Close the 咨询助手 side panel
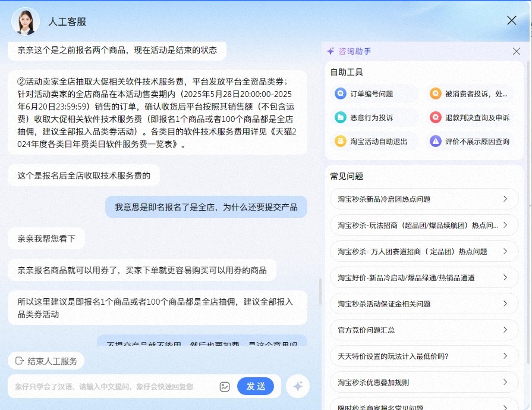Screen dimensions: 532x410 pyautogui.click(x=517, y=51)
